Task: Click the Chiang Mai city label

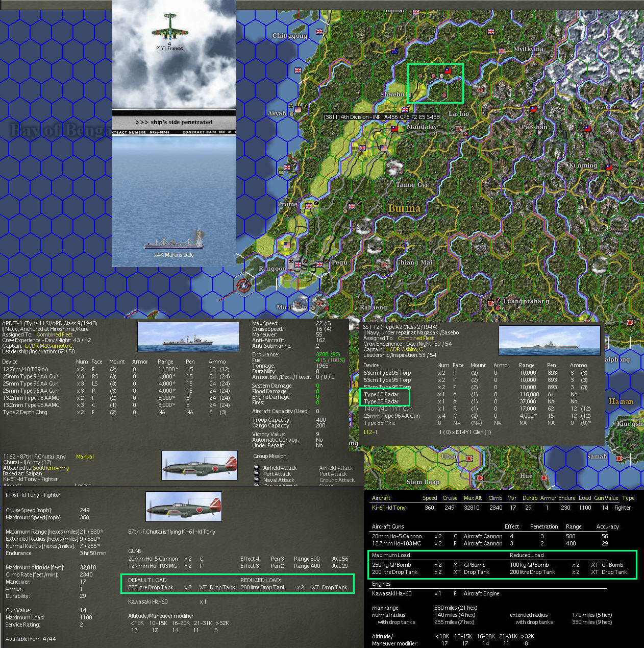Action: coord(414,262)
